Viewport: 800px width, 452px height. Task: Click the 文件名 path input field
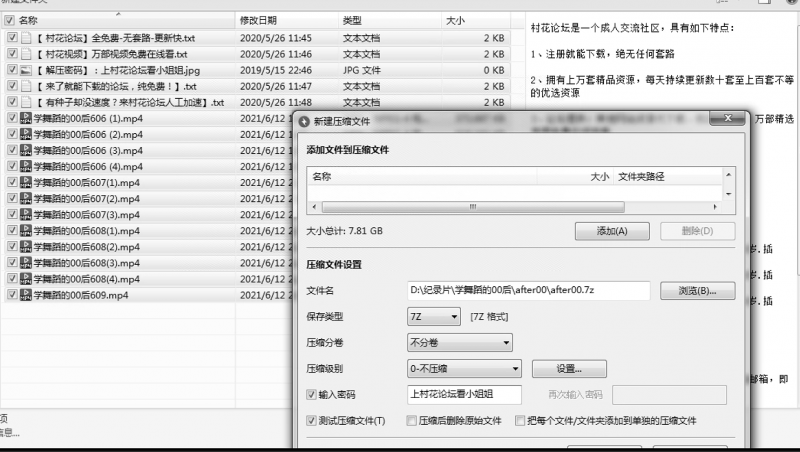coord(528,291)
